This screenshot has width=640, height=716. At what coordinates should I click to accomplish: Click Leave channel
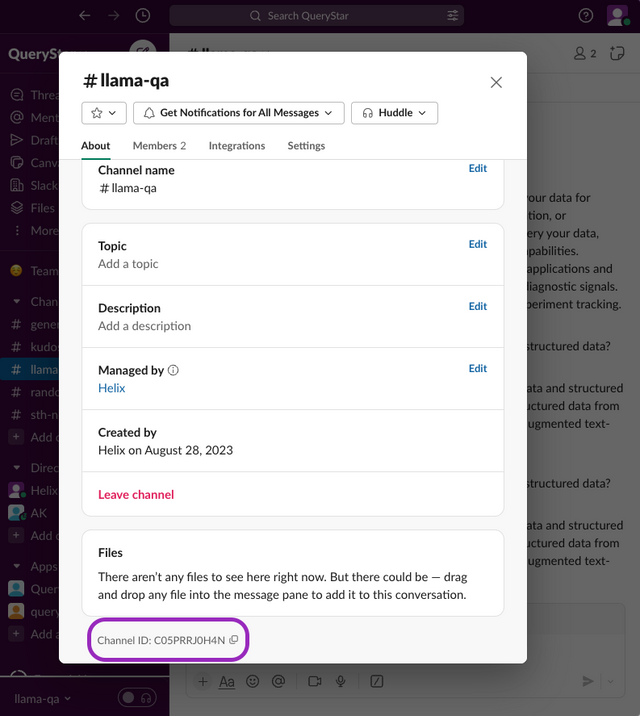click(136, 495)
